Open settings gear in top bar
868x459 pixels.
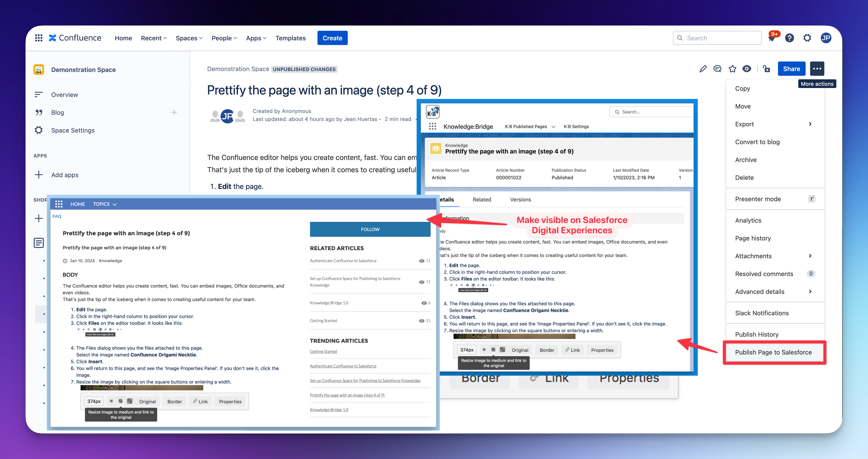coord(807,38)
